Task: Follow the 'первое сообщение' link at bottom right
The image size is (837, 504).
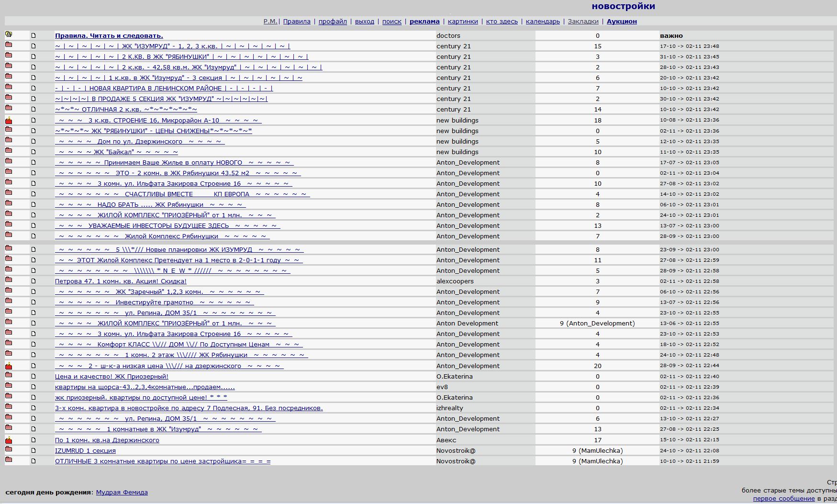Action: coord(784,499)
